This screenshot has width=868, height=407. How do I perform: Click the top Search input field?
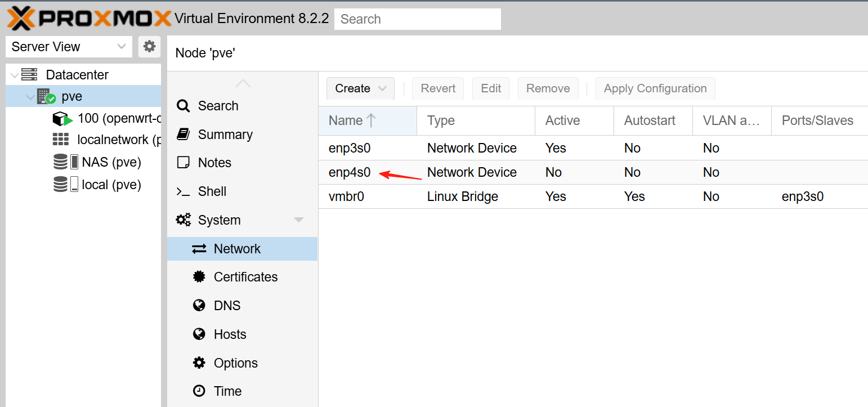point(417,19)
